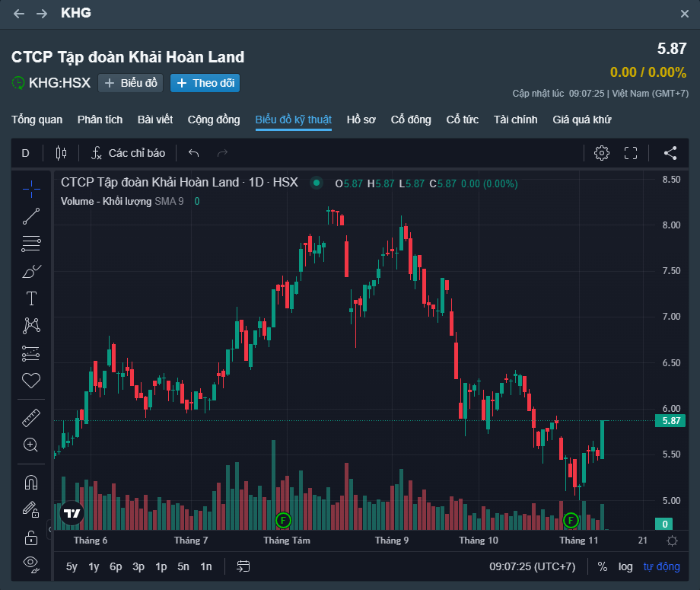Select the horizontal lines Fib tool
700x590 pixels.
[x=31, y=244]
